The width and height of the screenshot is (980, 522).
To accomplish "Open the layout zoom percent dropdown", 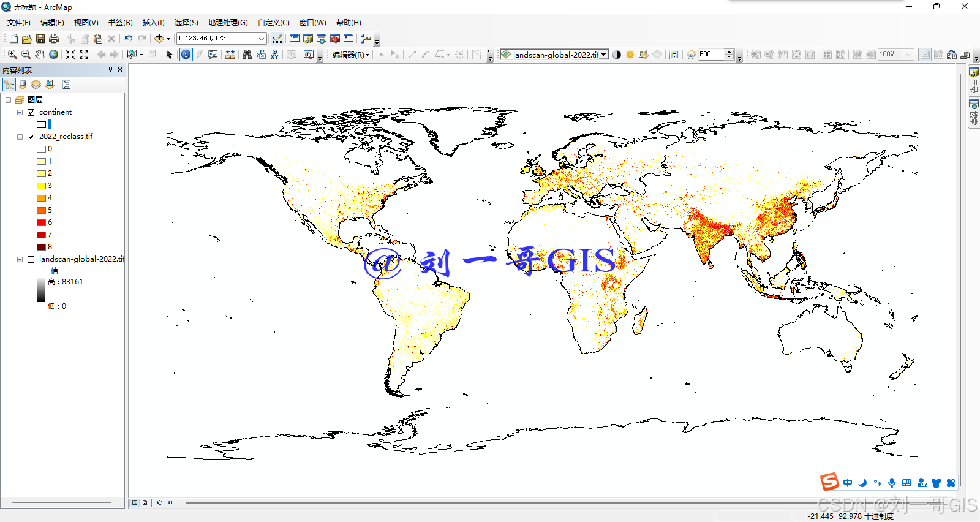I will [x=909, y=55].
